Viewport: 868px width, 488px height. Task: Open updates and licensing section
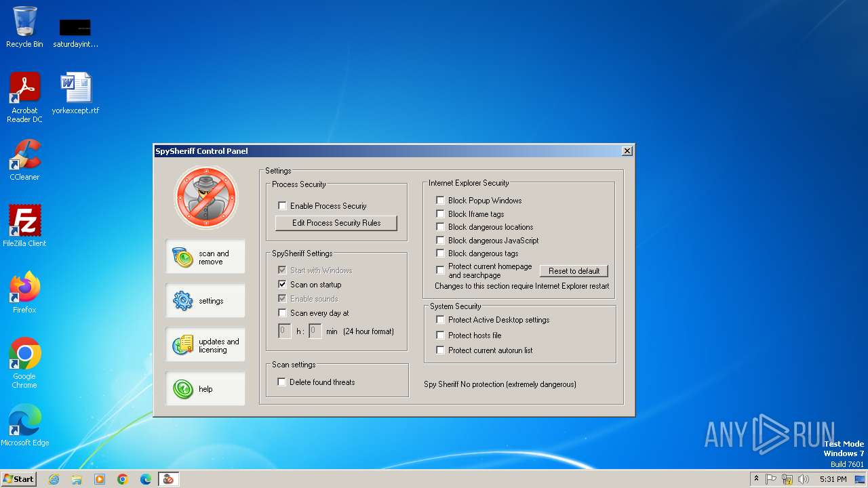(205, 345)
